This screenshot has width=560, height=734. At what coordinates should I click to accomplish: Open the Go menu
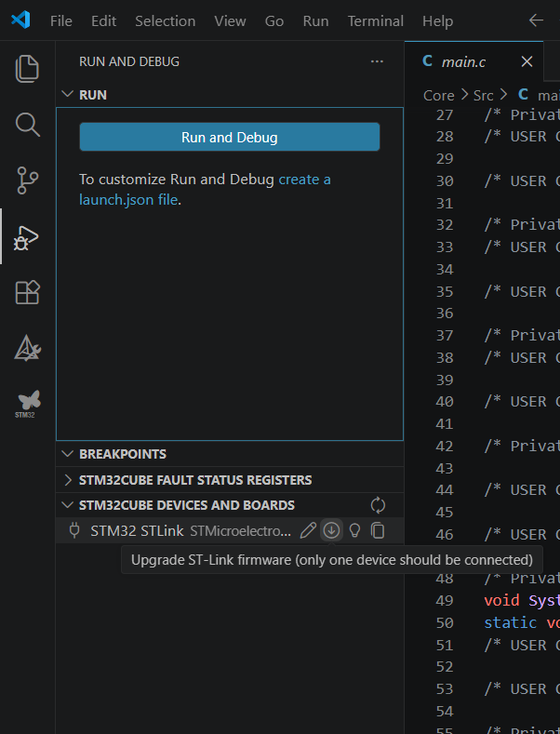[273, 21]
